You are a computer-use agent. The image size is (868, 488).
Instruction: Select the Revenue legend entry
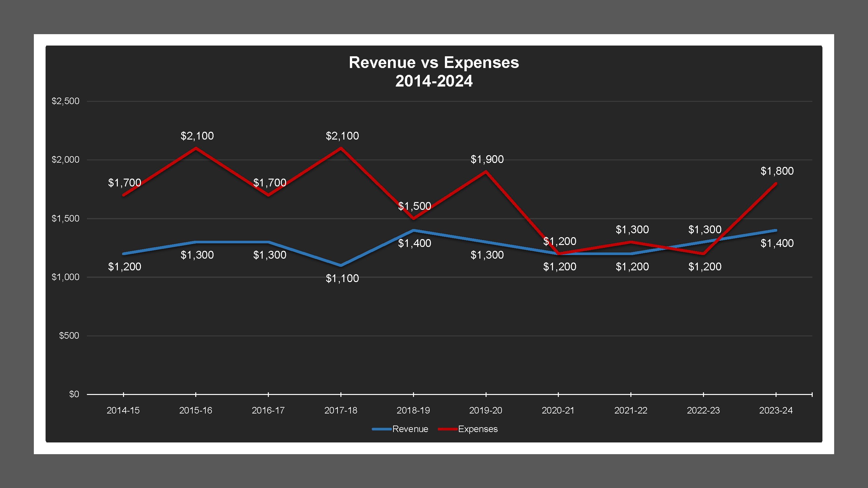[400, 429]
